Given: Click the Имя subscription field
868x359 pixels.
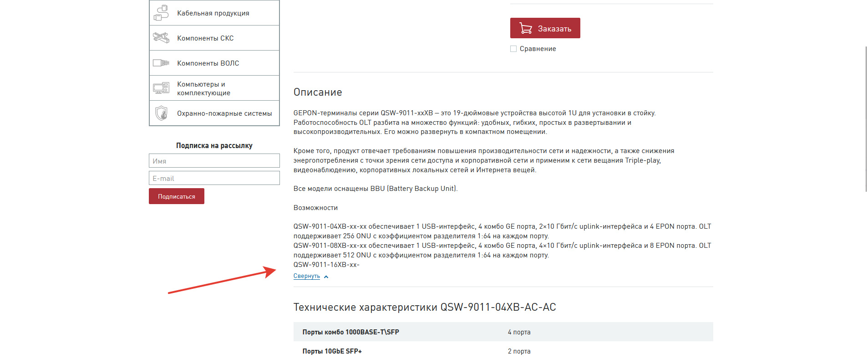Looking at the screenshot, I should [x=214, y=161].
